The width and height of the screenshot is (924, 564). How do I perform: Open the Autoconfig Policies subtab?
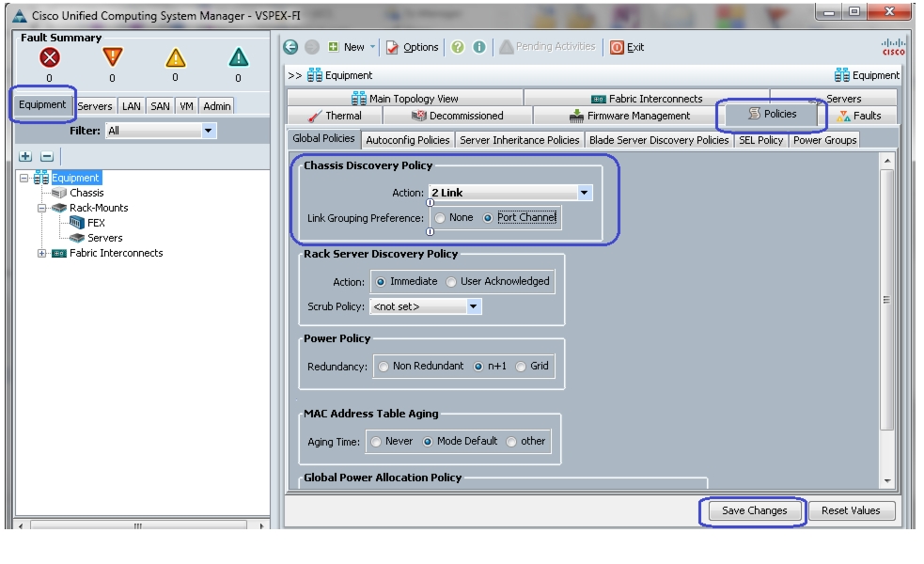pyautogui.click(x=408, y=140)
